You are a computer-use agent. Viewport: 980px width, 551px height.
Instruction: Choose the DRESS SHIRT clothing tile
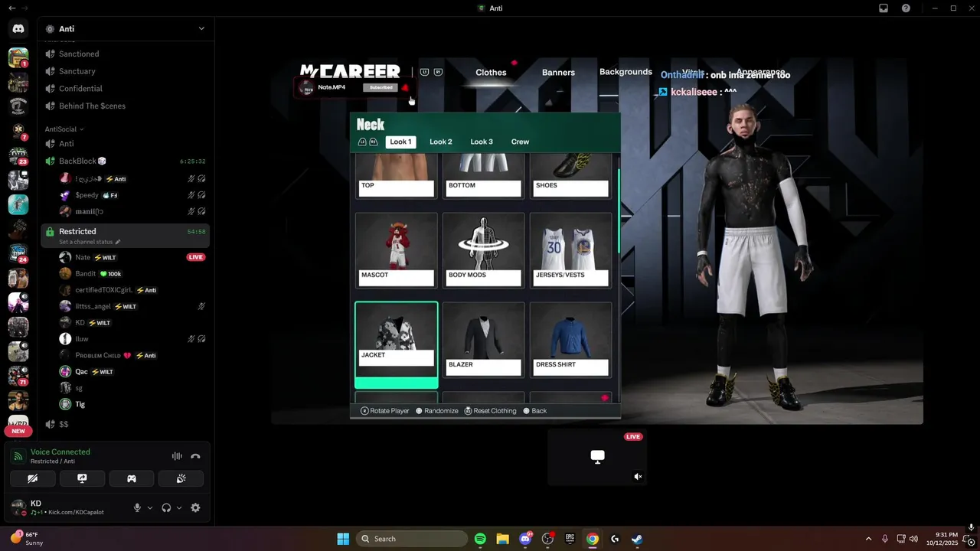570,340
